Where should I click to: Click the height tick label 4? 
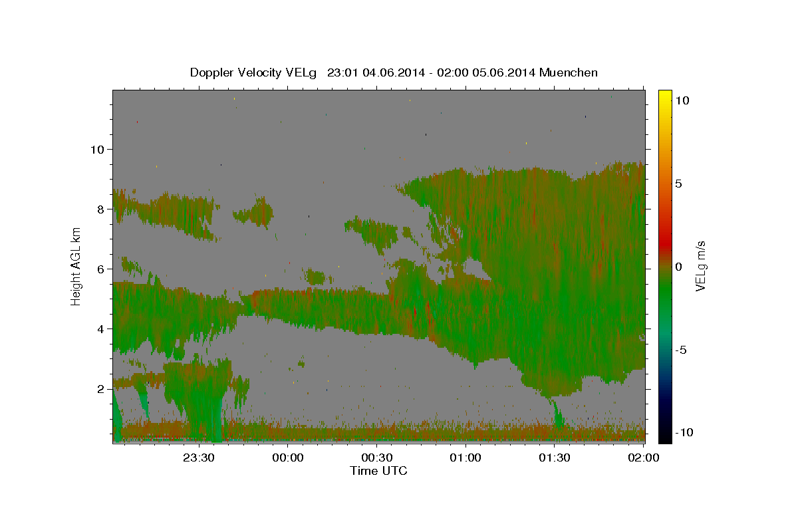click(x=101, y=329)
